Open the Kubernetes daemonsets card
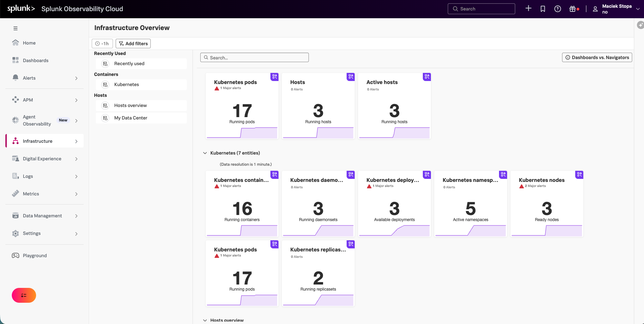Screen dimensions: 644x324 click(318, 204)
